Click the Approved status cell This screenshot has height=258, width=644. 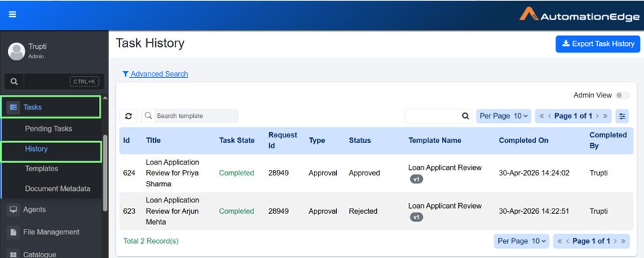click(x=364, y=173)
